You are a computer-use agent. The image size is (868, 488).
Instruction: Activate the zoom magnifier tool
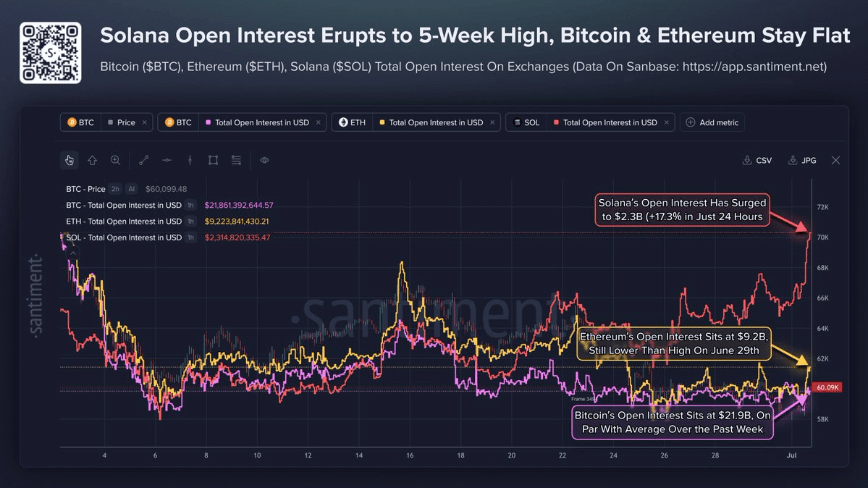point(115,160)
